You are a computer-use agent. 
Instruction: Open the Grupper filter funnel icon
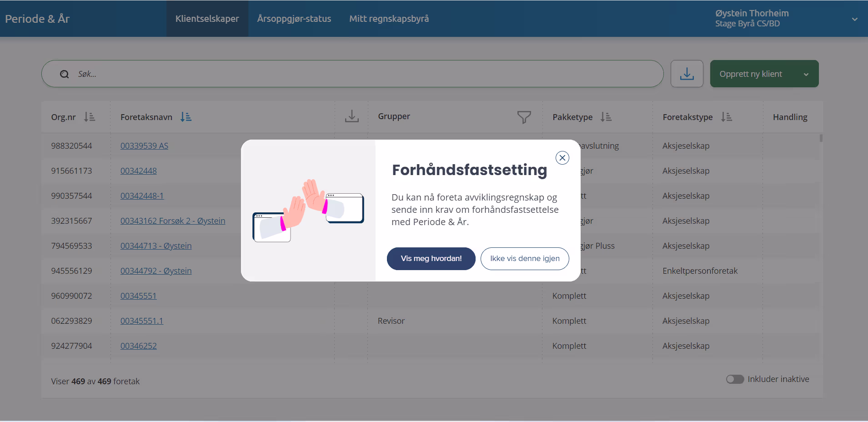524,117
